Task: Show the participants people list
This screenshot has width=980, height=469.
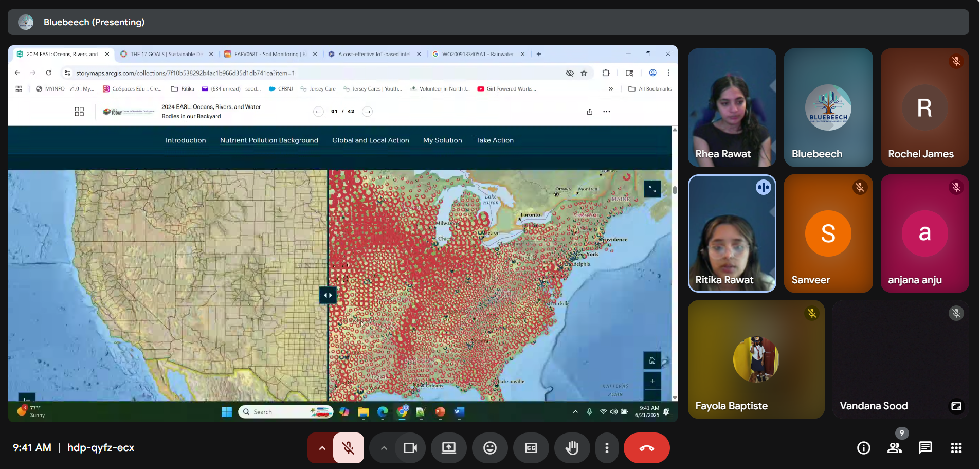Action: point(894,448)
